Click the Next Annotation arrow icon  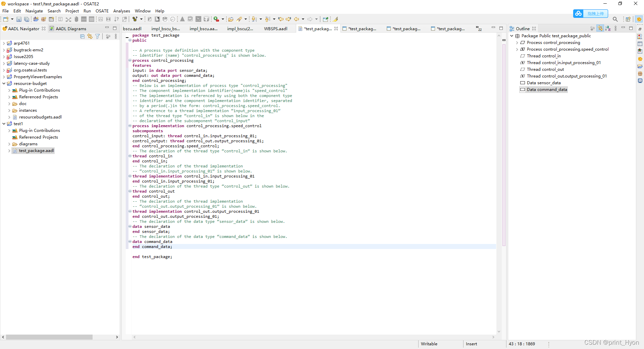click(254, 19)
